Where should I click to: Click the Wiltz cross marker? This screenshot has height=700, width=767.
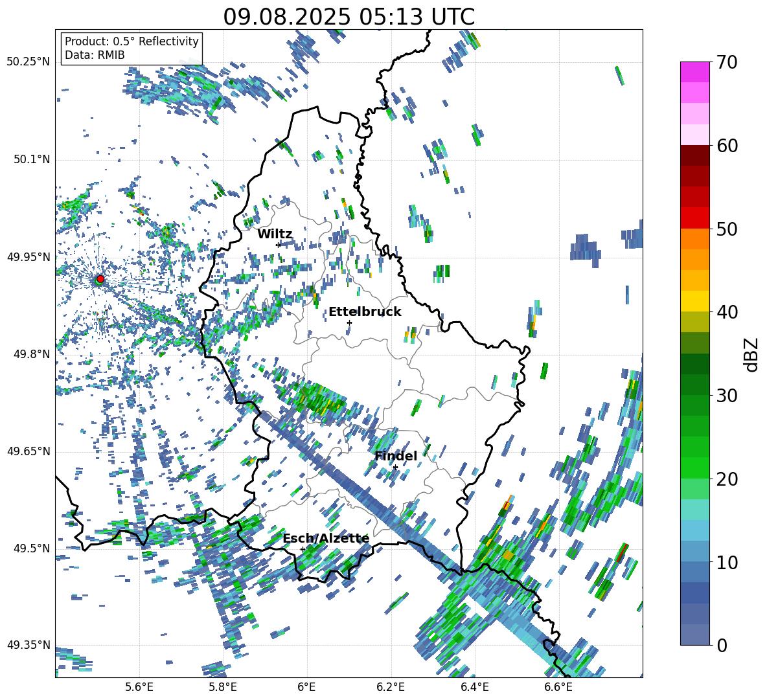[x=279, y=245]
